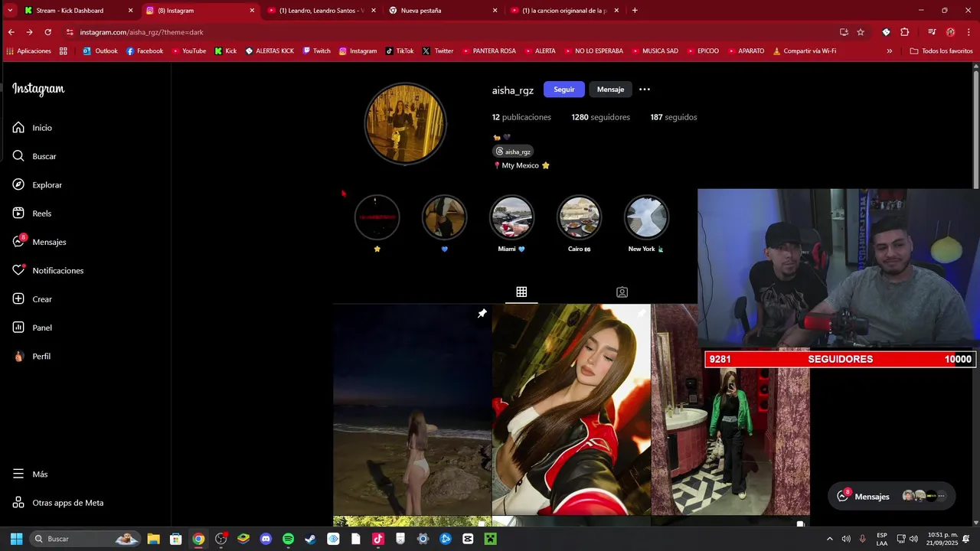
Task: Open the blue heart highlight story
Action: tap(444, 217)
